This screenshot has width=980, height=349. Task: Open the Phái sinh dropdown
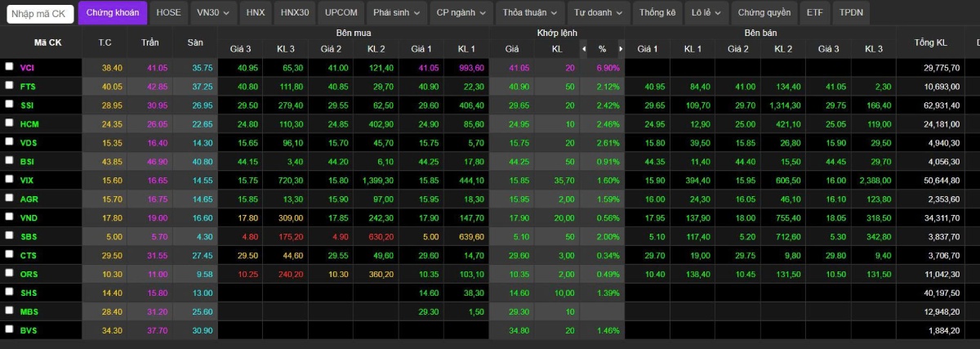click(397, 12)
